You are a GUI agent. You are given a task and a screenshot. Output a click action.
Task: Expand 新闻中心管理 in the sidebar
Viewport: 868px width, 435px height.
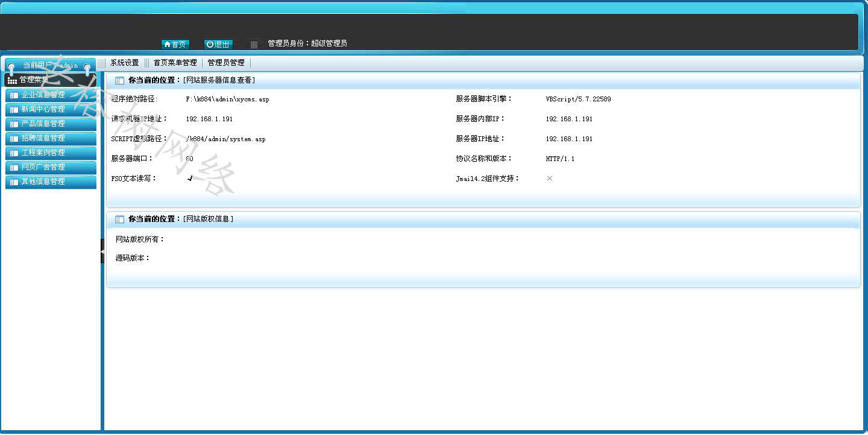point(51,109)
